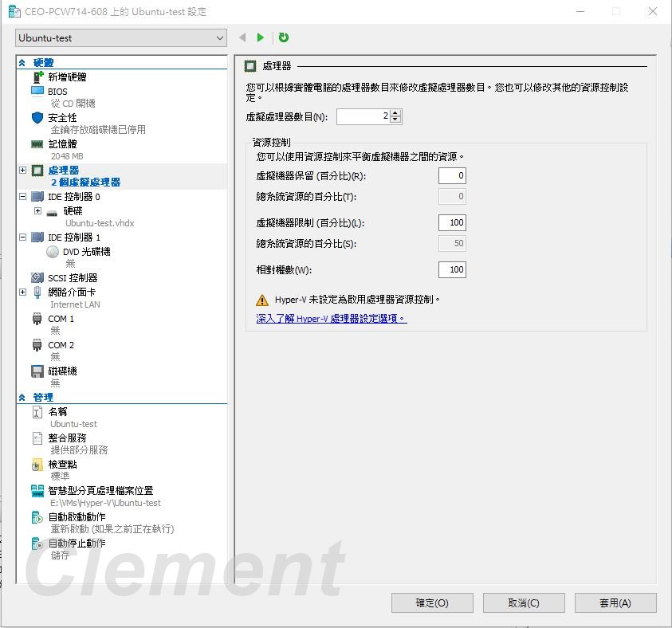Viewport: 672px width, 628px height.
Task: Select the 整合服務 icon
Action: click(x=37, y=438)
